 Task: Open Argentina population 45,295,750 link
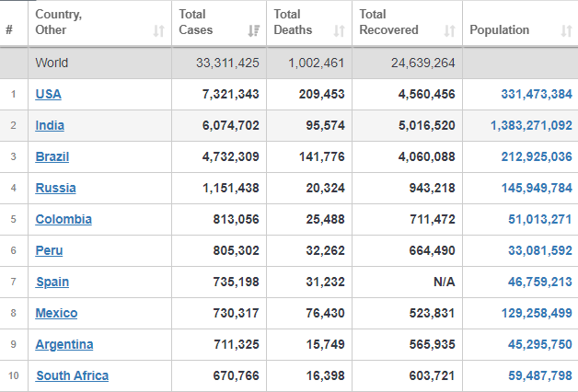tap(540, 344)
